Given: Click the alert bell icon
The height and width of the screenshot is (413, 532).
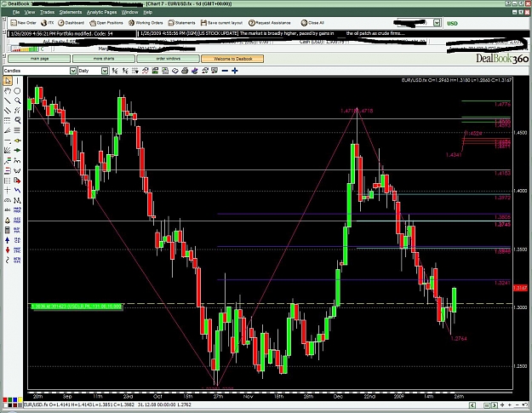Looking at the screenshot, I should [8, 221].
